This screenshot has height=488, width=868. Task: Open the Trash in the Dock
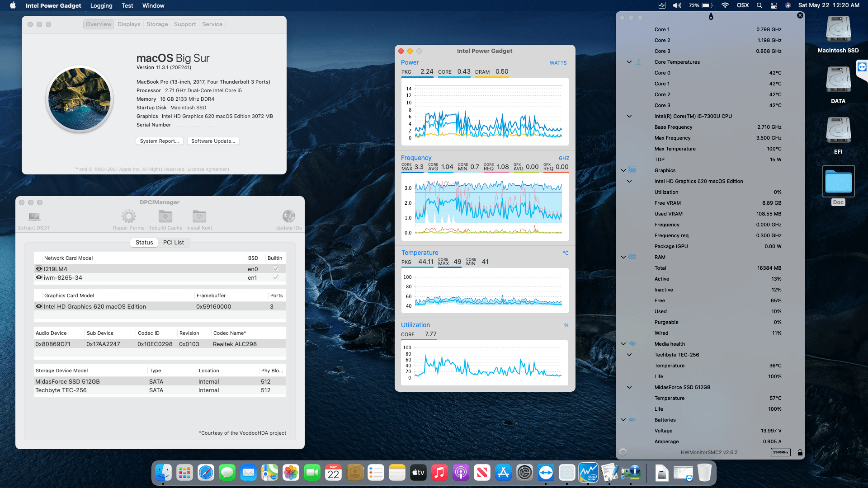[704, 473]
